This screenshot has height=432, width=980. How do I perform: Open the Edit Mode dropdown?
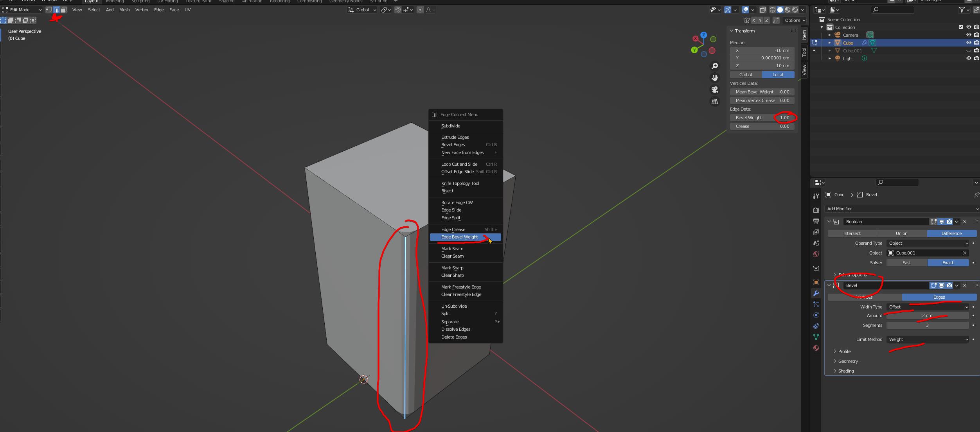tap(22, 10)
